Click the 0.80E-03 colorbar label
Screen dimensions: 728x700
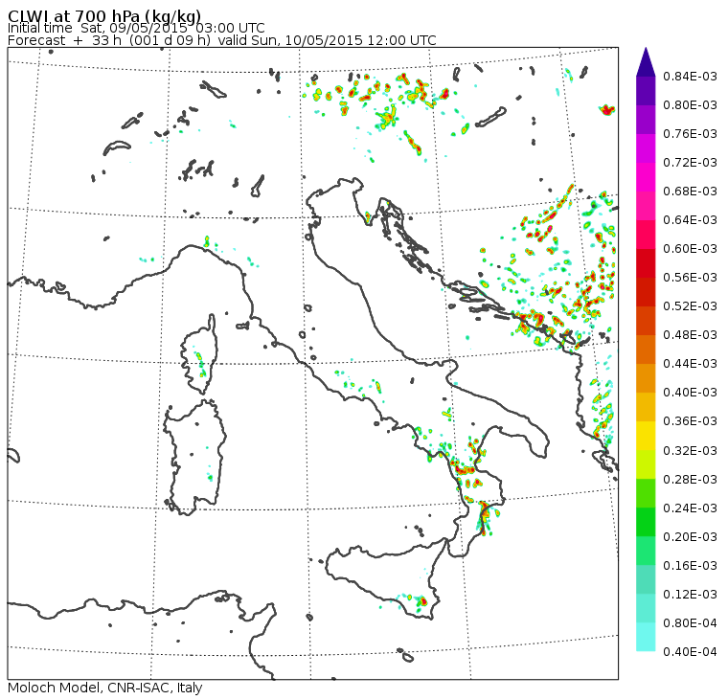(x=690, y=105)
